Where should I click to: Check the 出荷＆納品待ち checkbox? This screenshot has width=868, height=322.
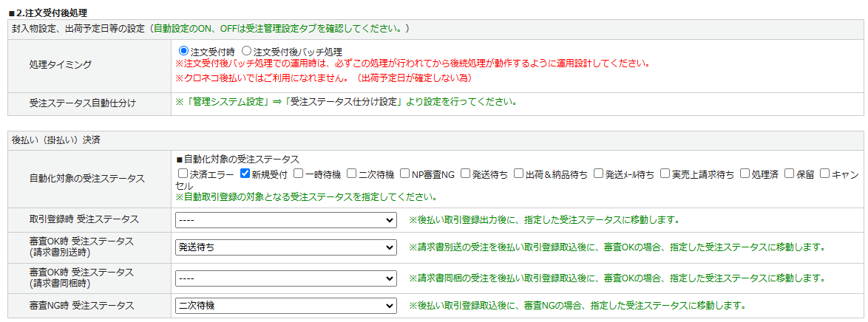(518, 174)
